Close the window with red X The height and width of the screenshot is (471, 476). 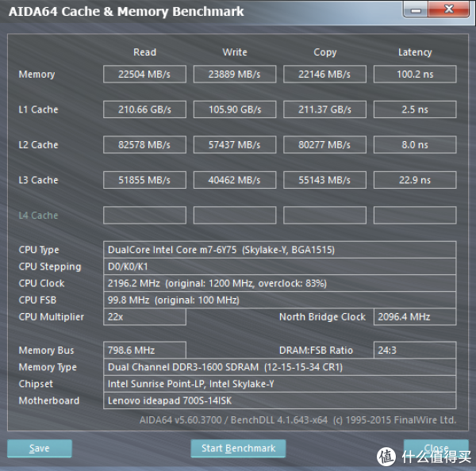coord(449,10)
